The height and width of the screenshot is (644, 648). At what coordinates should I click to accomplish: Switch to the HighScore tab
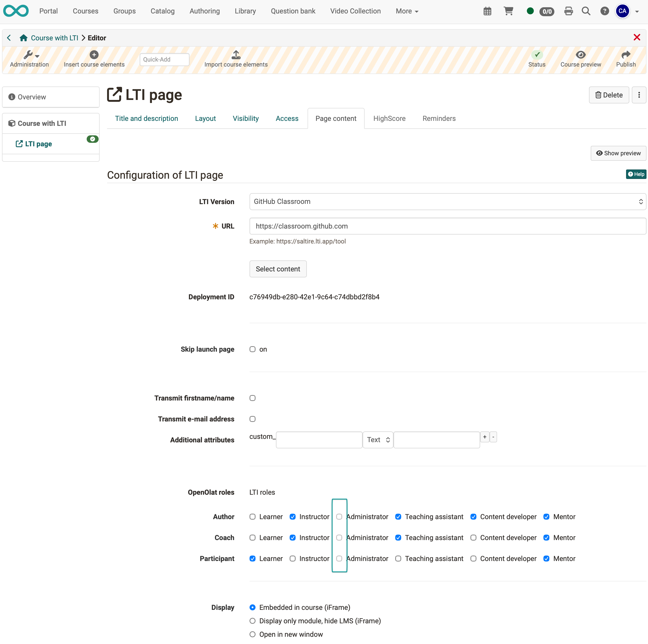coord(389,118)
